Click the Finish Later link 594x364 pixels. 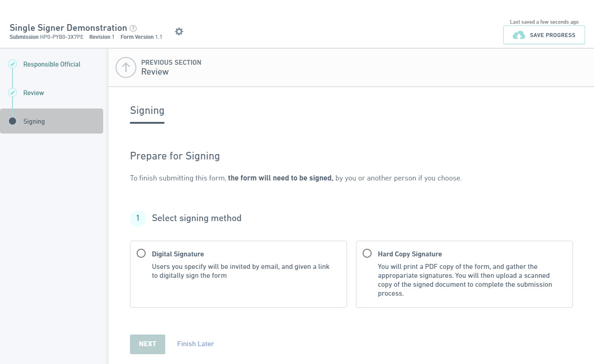[x=196, y=344]
